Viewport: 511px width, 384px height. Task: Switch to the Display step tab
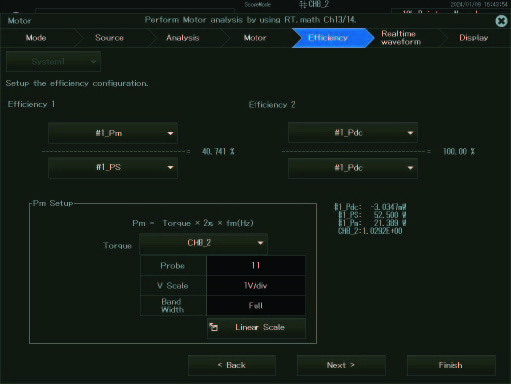474,38
